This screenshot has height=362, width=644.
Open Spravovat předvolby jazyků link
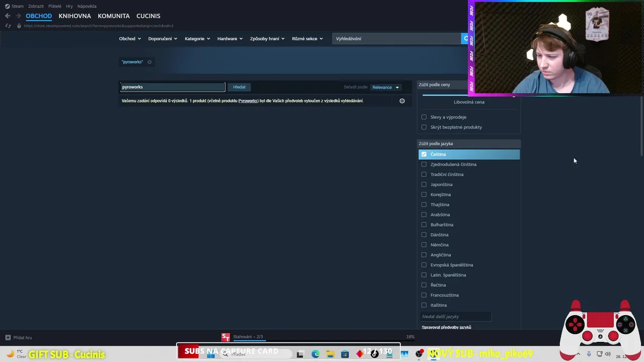click(446, 327)
